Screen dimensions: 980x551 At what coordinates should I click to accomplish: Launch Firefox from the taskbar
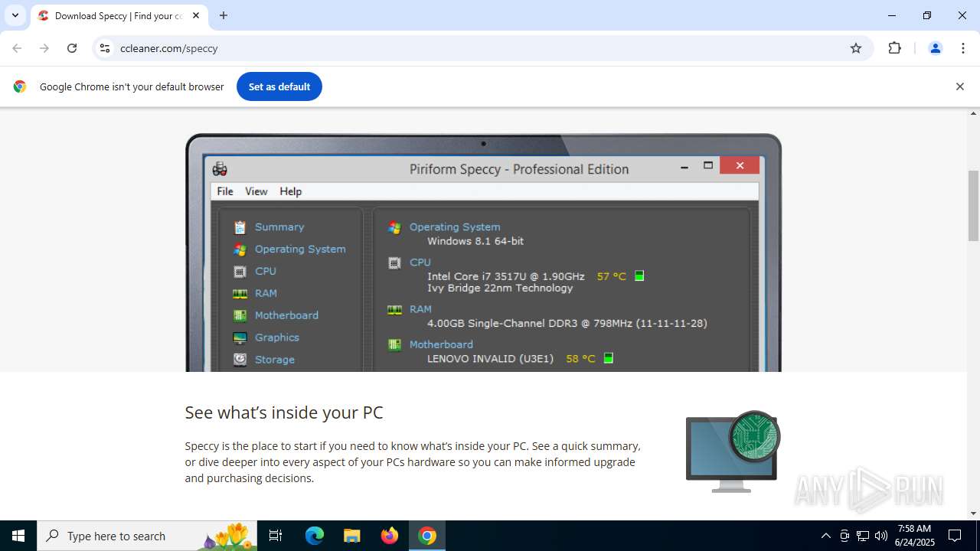[x=390, y=536]
